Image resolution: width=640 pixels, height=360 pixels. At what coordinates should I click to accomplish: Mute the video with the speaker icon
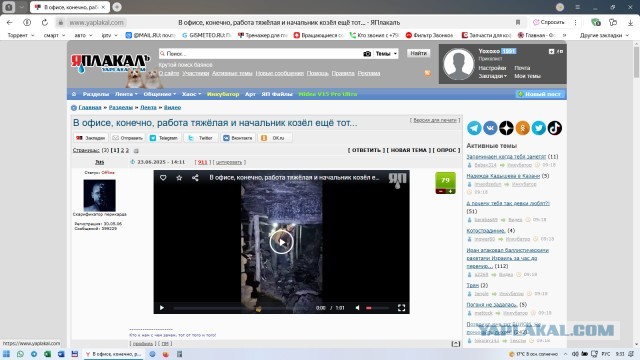pyautogui.click(x=358, y=308)
